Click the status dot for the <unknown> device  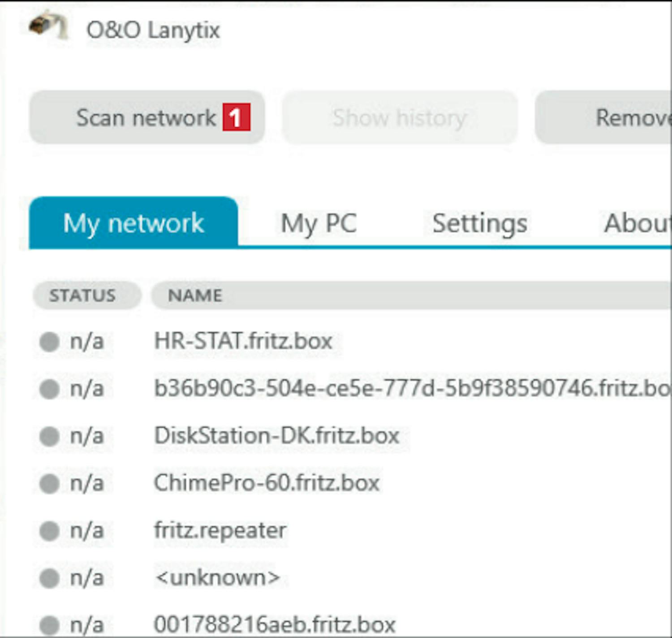click(x=49, y=578)
